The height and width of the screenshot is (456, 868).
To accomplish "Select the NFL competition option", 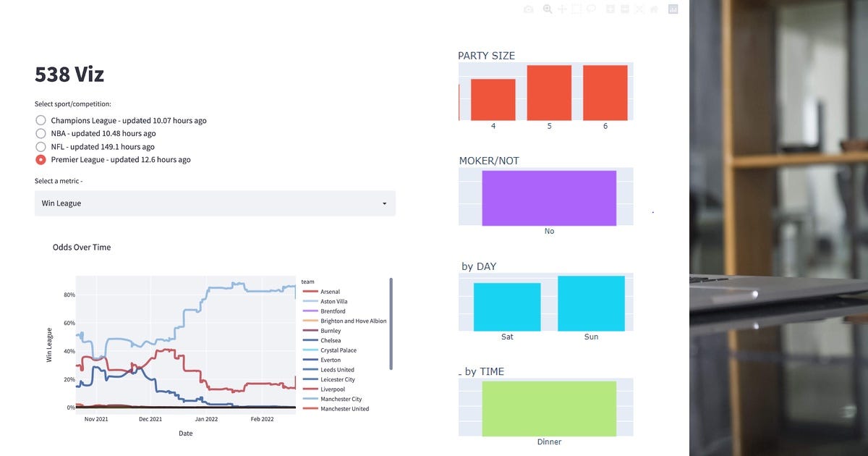I will (x=41, y=146).
